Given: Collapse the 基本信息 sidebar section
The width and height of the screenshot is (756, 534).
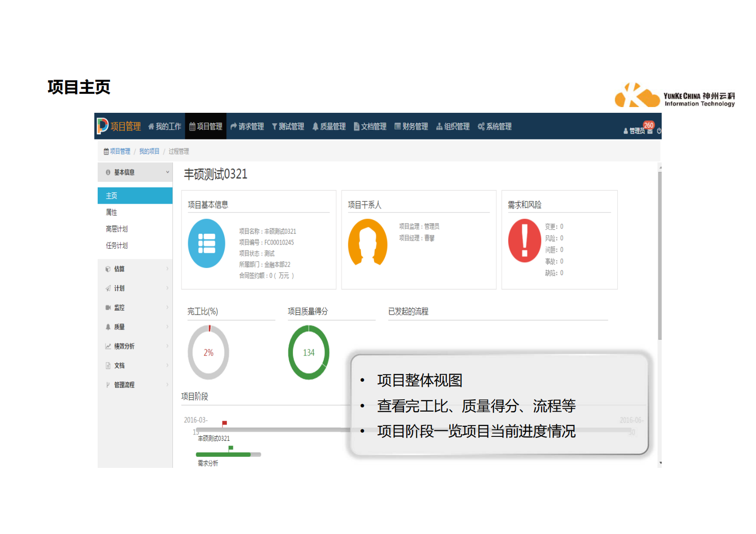Looking at the screenshot, I should (135, 172).
